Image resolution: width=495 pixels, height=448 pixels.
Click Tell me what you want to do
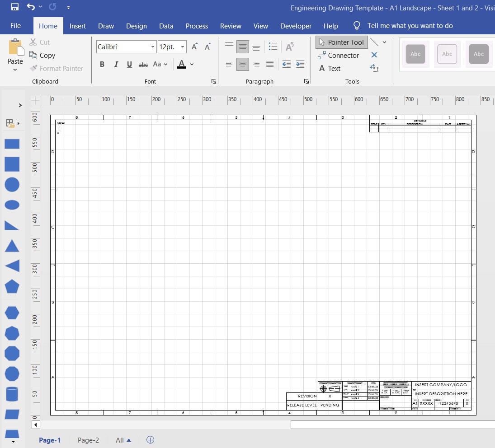tap(410, 26)
